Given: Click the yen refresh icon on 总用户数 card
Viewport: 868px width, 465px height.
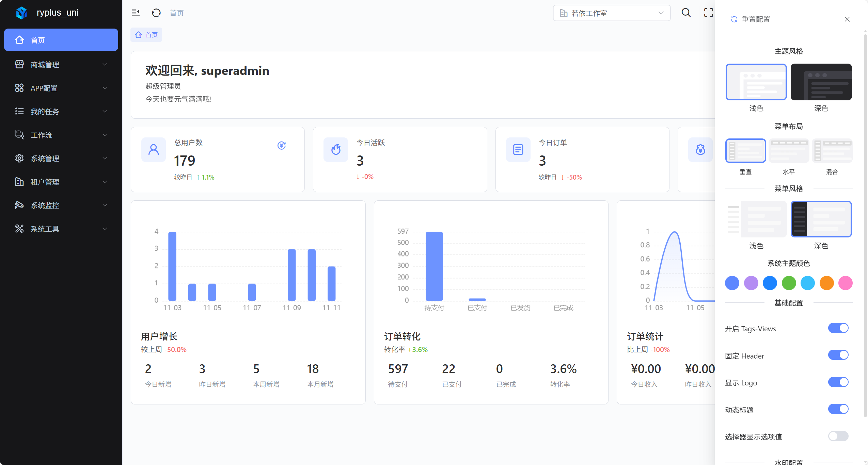Looking at the screenshot, I should (x=281, y=146).
